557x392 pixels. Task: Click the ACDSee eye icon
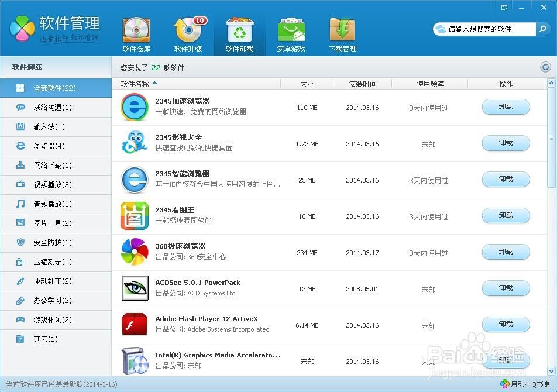point(135,288)
